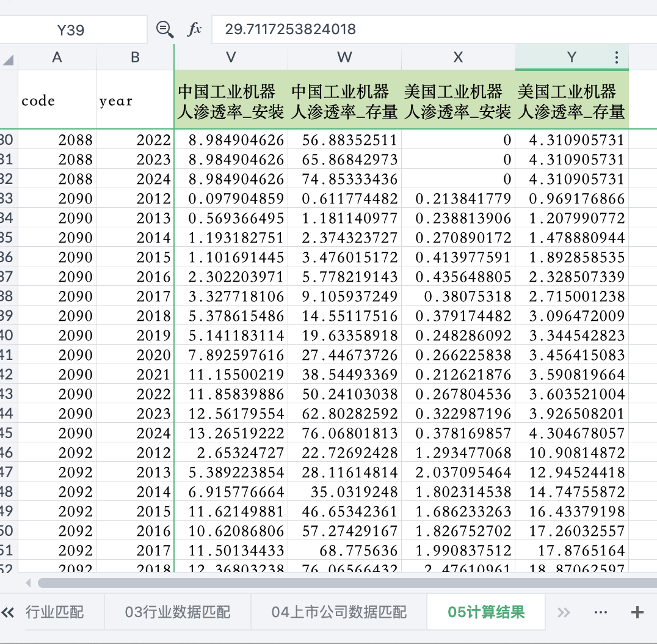Select cell with value 1.802314538
Screen dimensions: 657x644
coord(458,492)
